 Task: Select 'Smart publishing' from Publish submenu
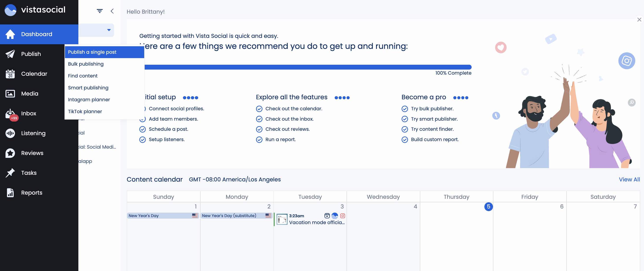tap(88, 88)
